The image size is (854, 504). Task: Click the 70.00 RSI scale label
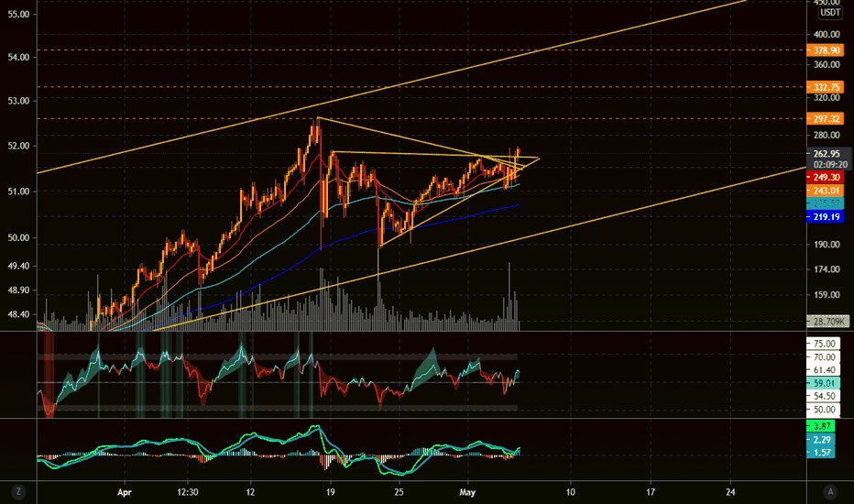point(824,356)
